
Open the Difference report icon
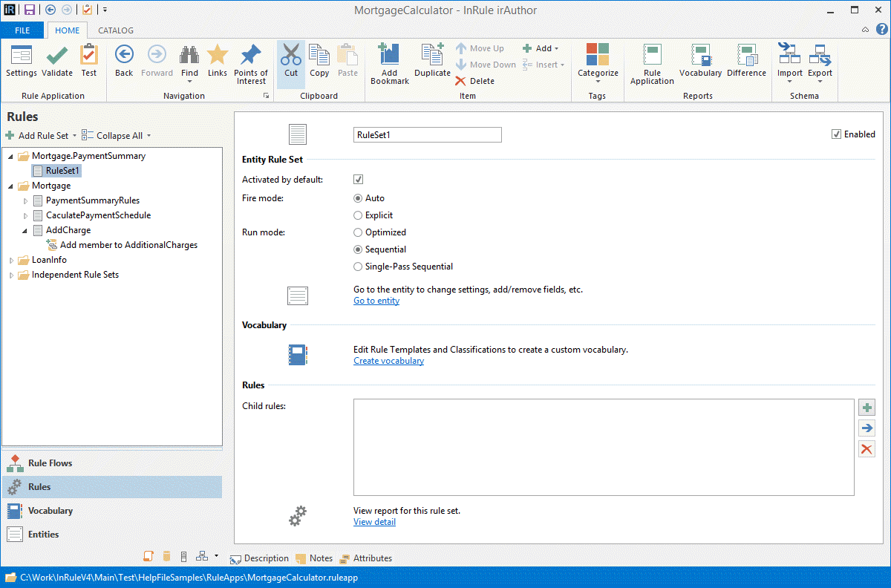[x=746, y=56]
